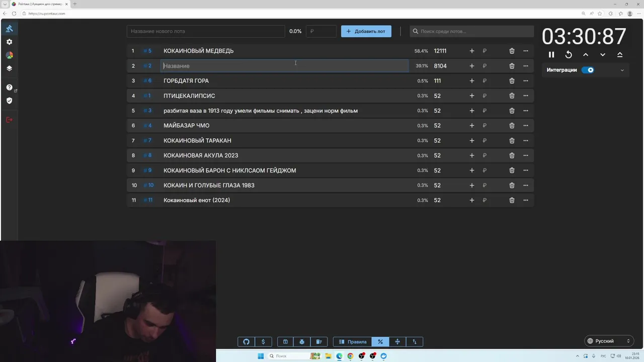Expand the Интеграции panel chevron
The image size is (644, 362).
click(x=622, y=70)
